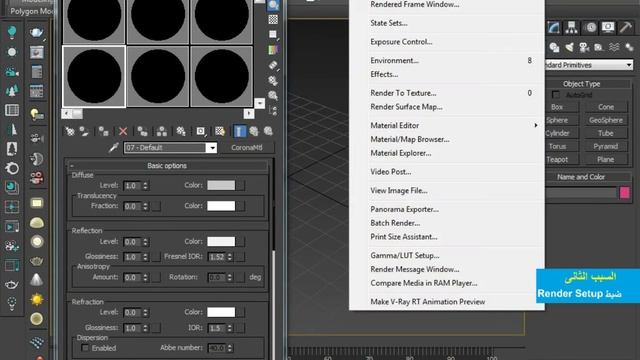This screenshot has height=360, width=640.
Task: Click Put Material to Scene icon
Action: click(x=84, y=131)
